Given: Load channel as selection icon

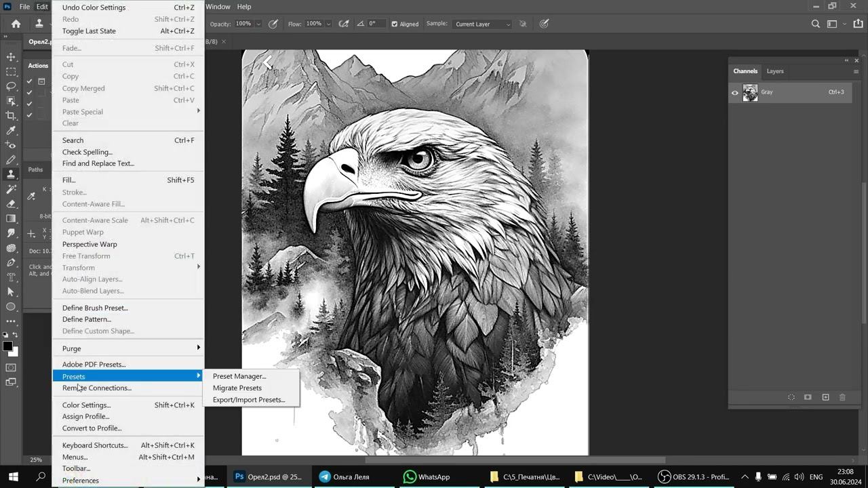Looking at the screenshot, I should (x=791, y=397).
